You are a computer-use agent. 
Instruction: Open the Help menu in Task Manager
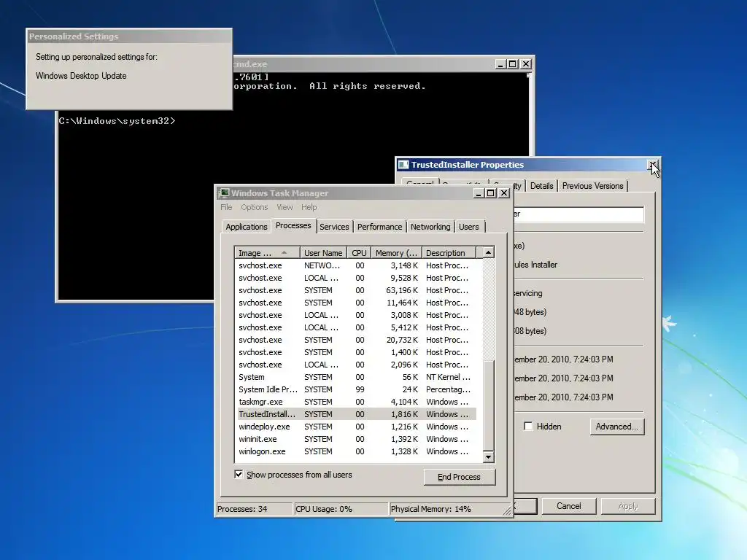[x=309, y=207]
